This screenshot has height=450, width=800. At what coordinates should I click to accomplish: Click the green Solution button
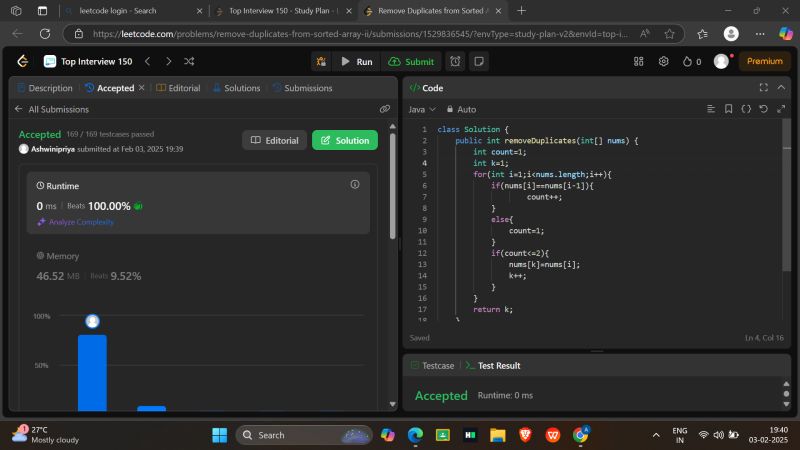pos(345,140)
